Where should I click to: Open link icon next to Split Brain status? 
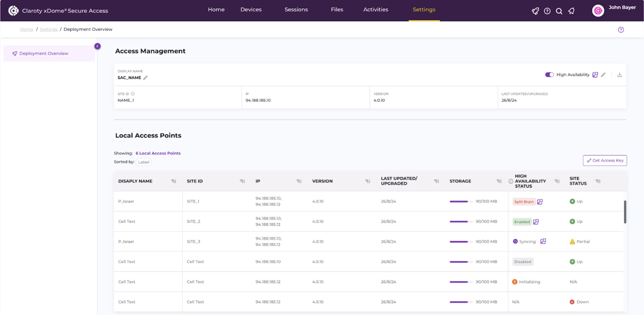pyautogui.click(x=540, y=202)
